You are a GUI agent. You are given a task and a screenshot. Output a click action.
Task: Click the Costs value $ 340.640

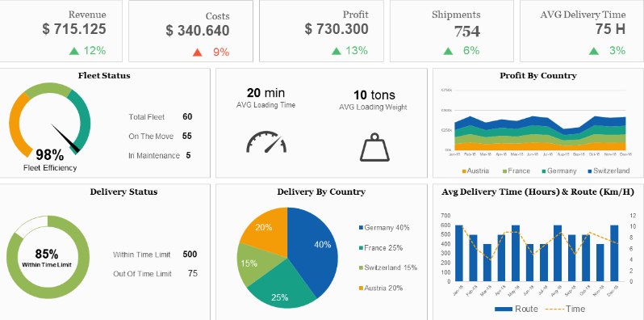198,31
